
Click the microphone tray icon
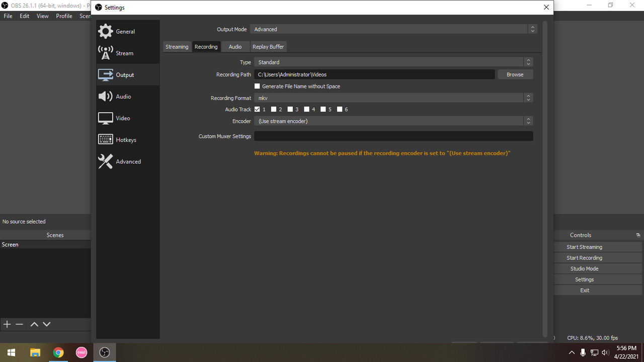[x=583, y=352]
